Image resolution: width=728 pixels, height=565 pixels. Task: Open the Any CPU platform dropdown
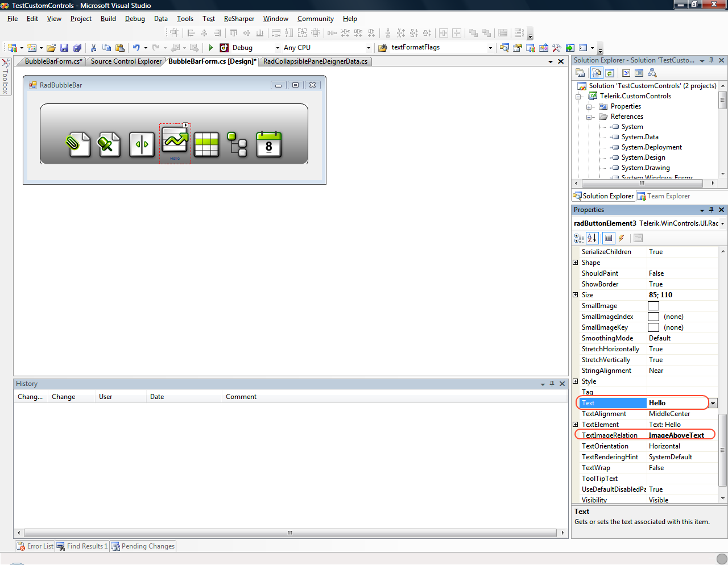369,48
